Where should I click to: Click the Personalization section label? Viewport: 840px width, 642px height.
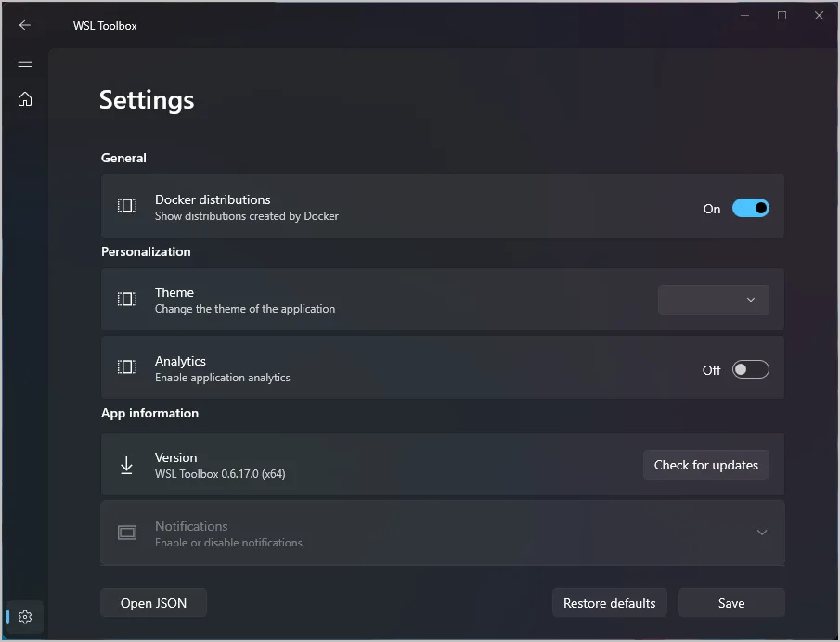pos(146,251)
